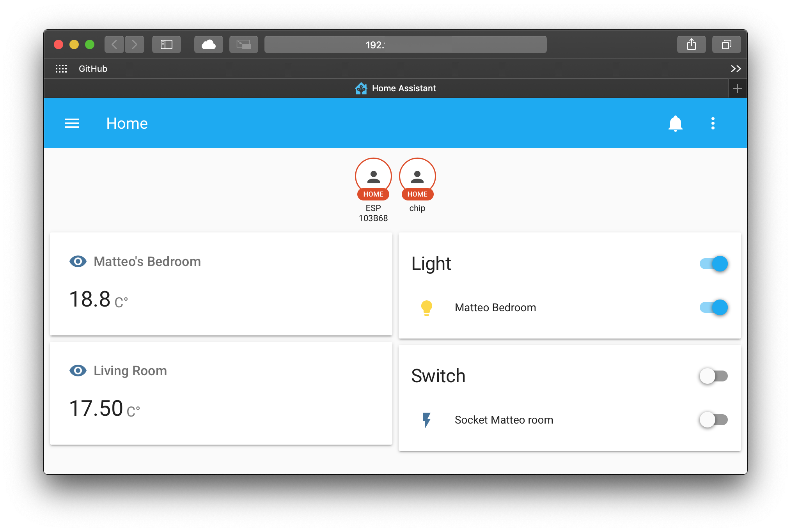Click the Home page title
791x532 pixels.
(x=127, y=124)
